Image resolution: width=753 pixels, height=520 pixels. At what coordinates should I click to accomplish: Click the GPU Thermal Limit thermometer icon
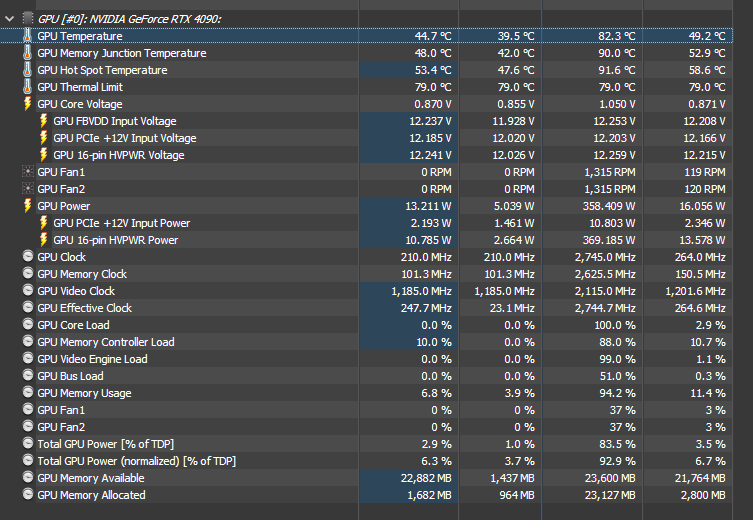pos(28,87)
